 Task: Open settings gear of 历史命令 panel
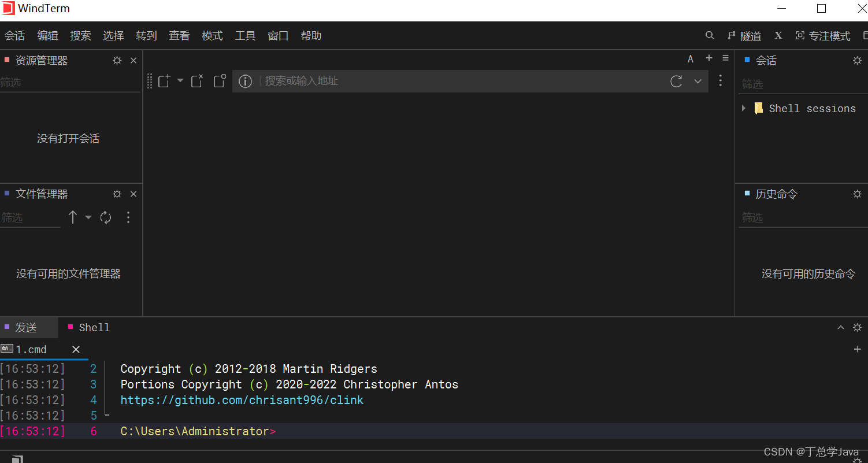click(858, 194)
